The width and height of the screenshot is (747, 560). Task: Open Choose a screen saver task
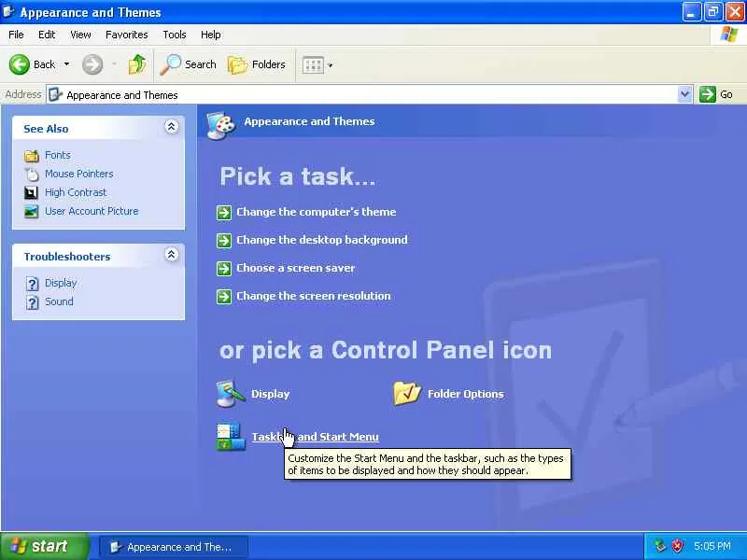click(295, 268)
